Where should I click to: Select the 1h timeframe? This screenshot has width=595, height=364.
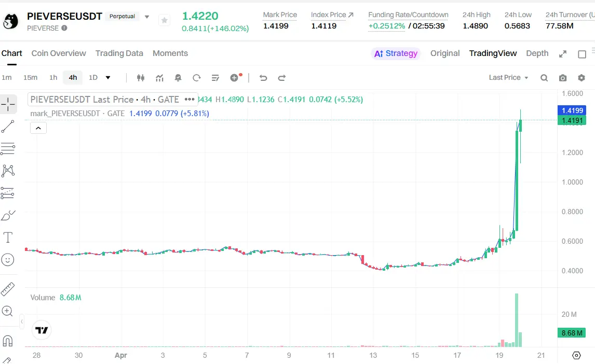[x=53, y=78]
